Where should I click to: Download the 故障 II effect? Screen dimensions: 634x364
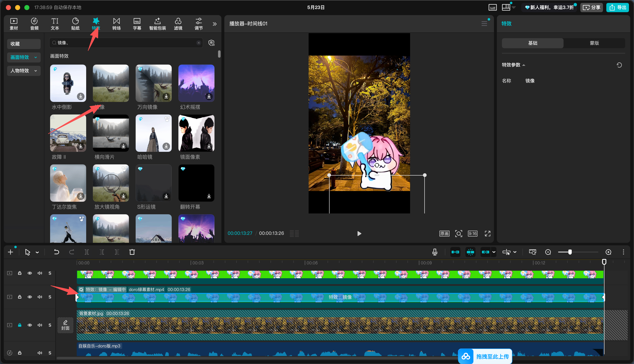click(81, 146)
